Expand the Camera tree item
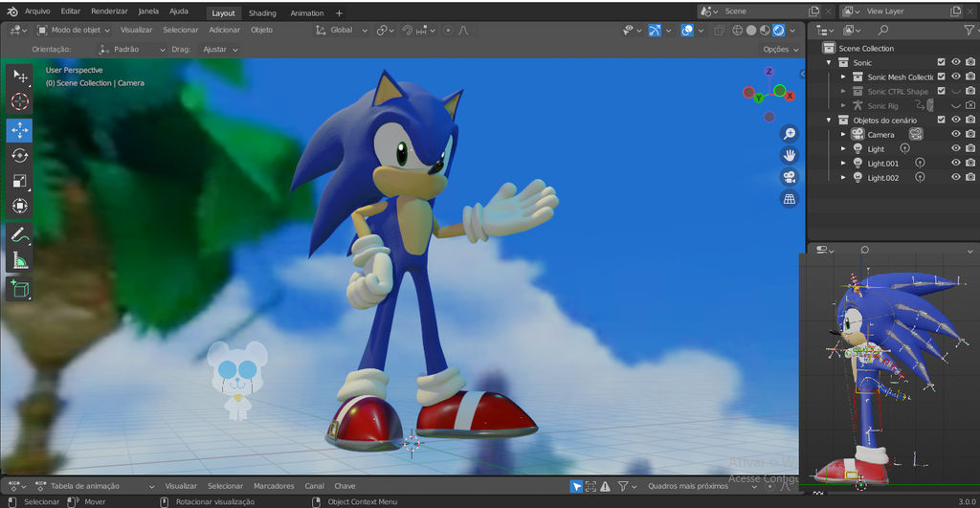 (x=843, y=134)
